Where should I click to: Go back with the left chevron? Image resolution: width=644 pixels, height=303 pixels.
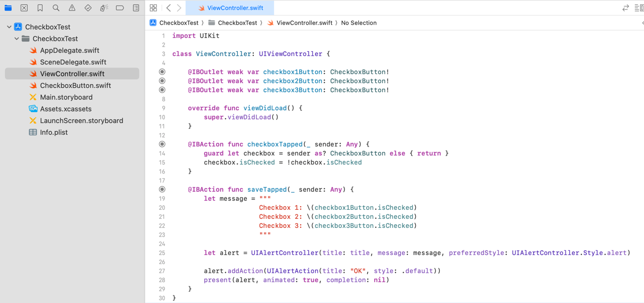[x=168, y=8]
